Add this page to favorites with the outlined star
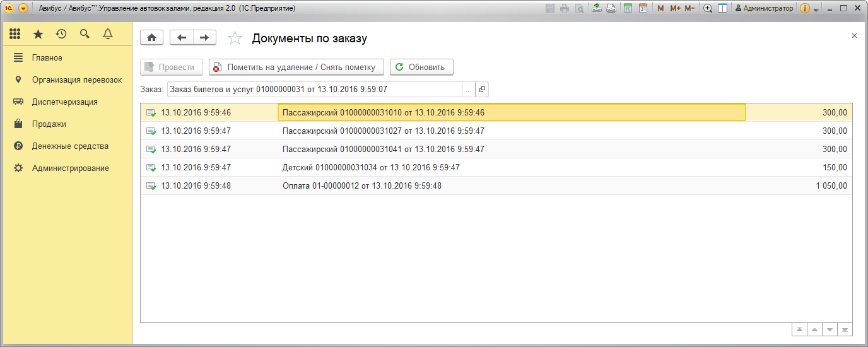 (235, 38)
